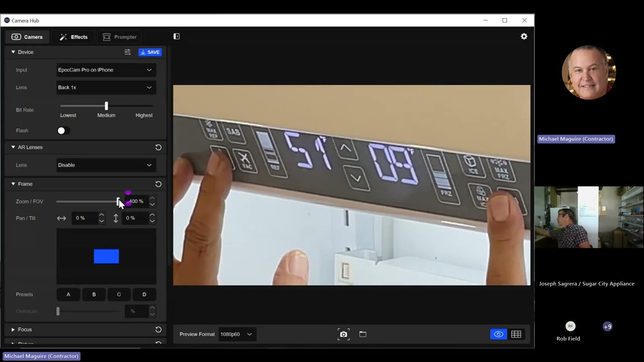Collapse the Frame section

pos(13,184)
